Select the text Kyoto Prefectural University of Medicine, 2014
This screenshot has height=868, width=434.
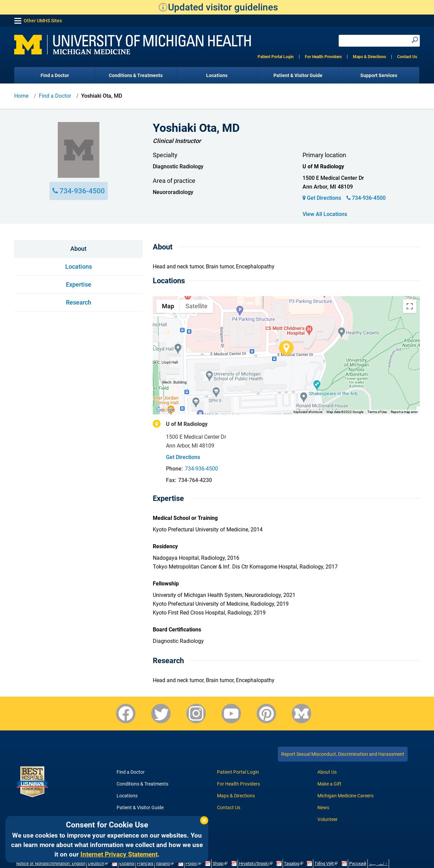[x=208, y=530]
